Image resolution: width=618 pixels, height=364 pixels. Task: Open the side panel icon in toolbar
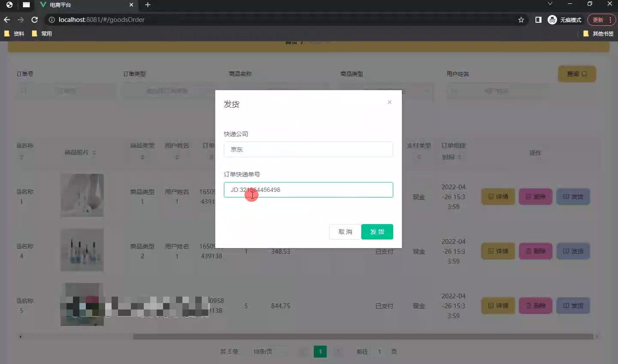click(x=538, y=20)
